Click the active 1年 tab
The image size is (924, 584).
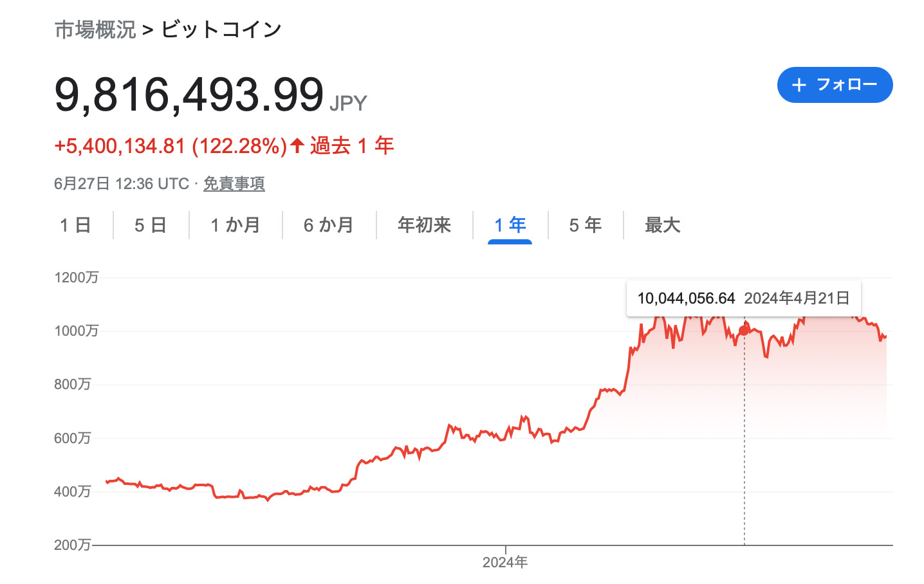pyautogui.click(x=510, y=225)
